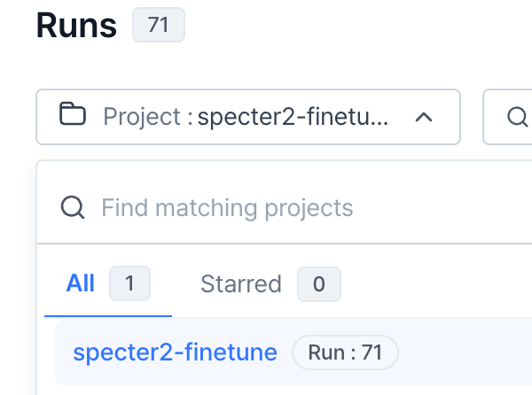Open the specter2-finetune project link

[x=175, y=352]
